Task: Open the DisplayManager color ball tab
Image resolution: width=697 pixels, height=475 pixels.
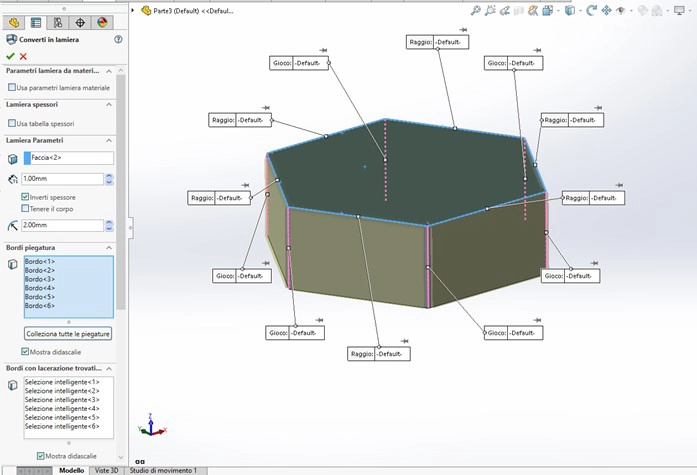Action: coord(102,22)
